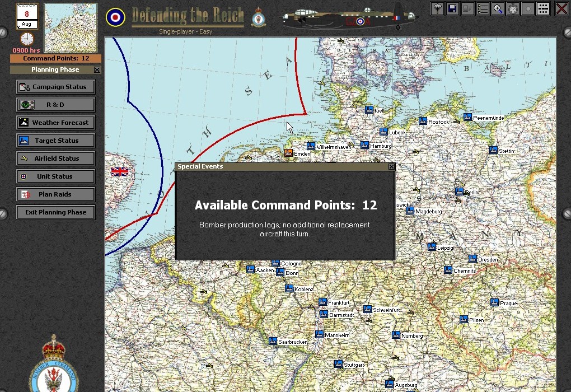Screen dimensions: 571x392
Task: Click the greyed document report icon
Action: click(467, 8)
